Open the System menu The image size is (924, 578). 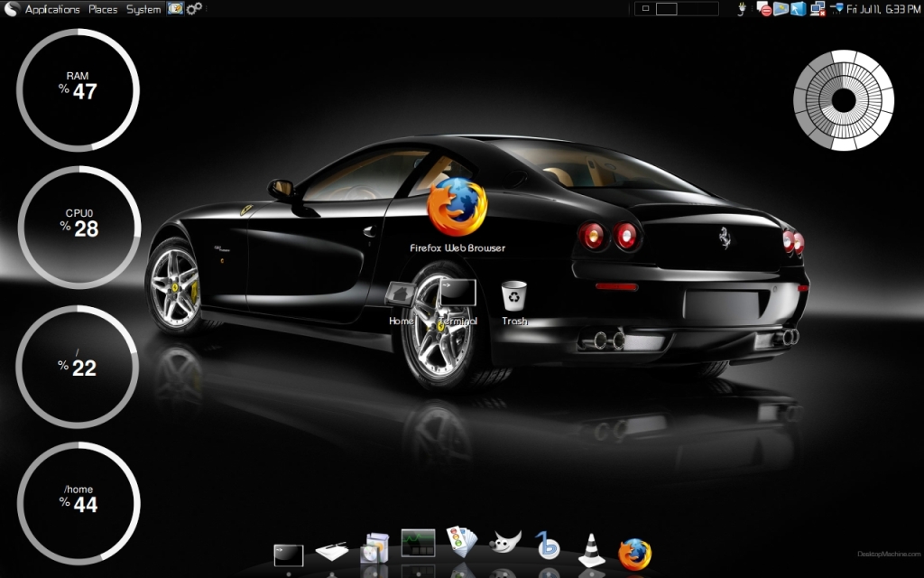pos(143,9)
